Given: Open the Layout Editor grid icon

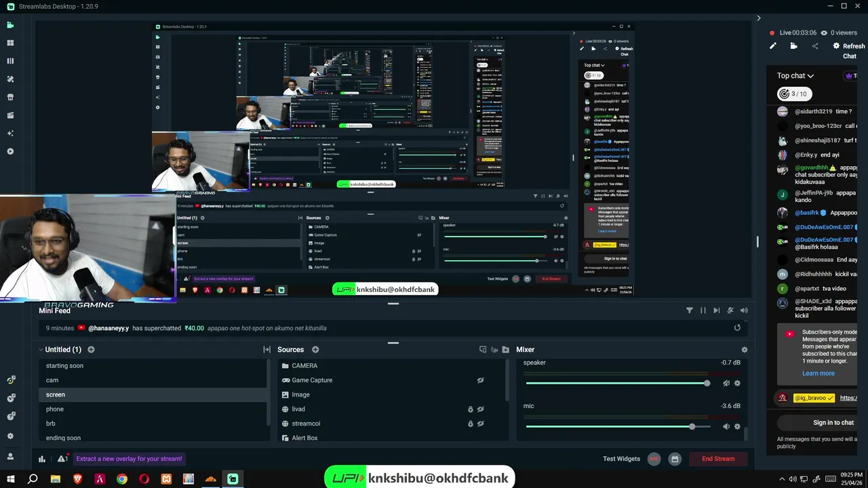Looking at the screenshot, I should point(10,43).
